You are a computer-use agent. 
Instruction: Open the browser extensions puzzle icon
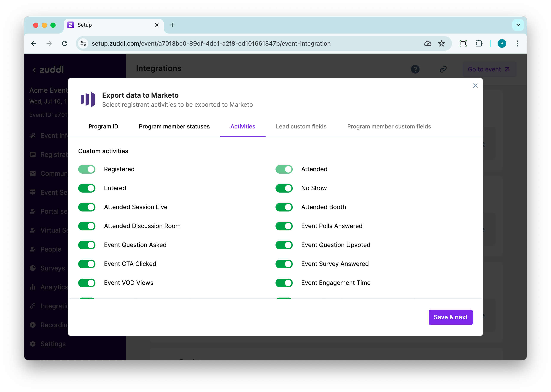478,43
